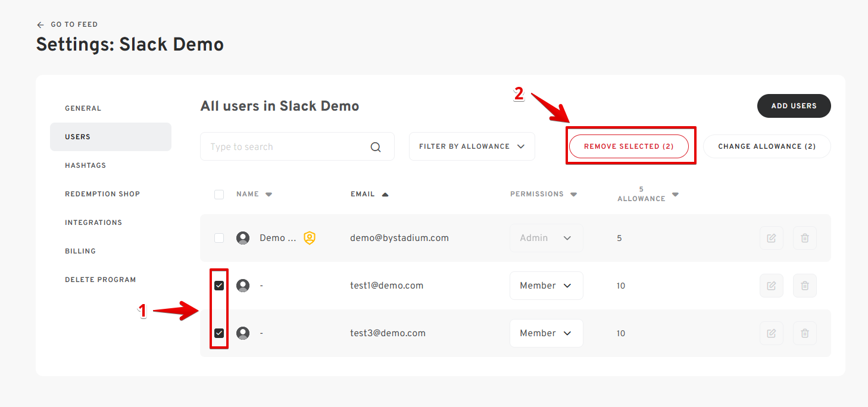Delete the test1@demo.com user with the trash icon
Image resolution: width=868 pixels, height=407 pixels.
(x=805, y=286)
